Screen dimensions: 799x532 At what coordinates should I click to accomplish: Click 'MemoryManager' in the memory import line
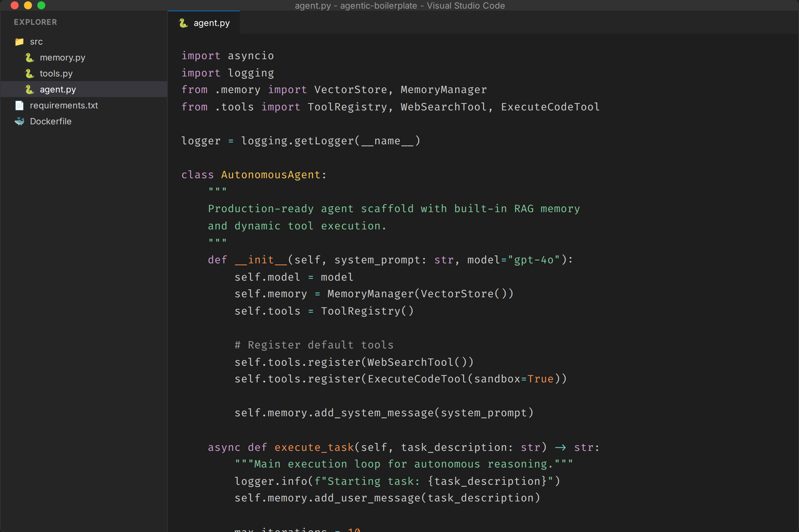443,89
